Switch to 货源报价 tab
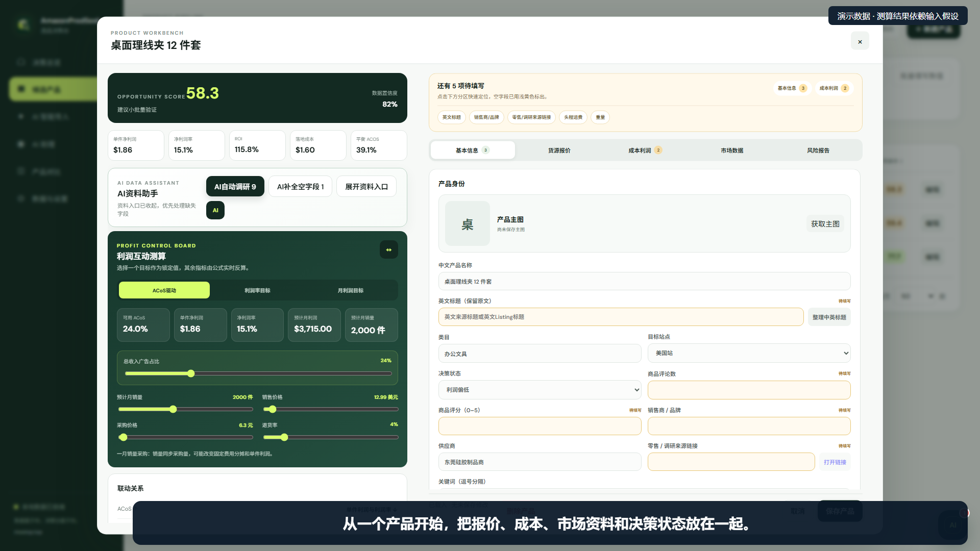Image resolution: width=980 pixels, height=551 pixels. pos(559,150)
